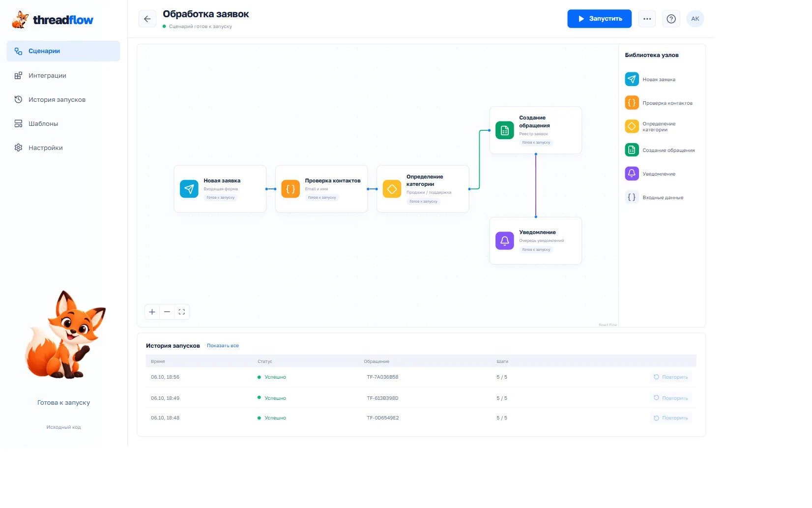Click the Обращение column header
The image size is (812, 508).
377,361
